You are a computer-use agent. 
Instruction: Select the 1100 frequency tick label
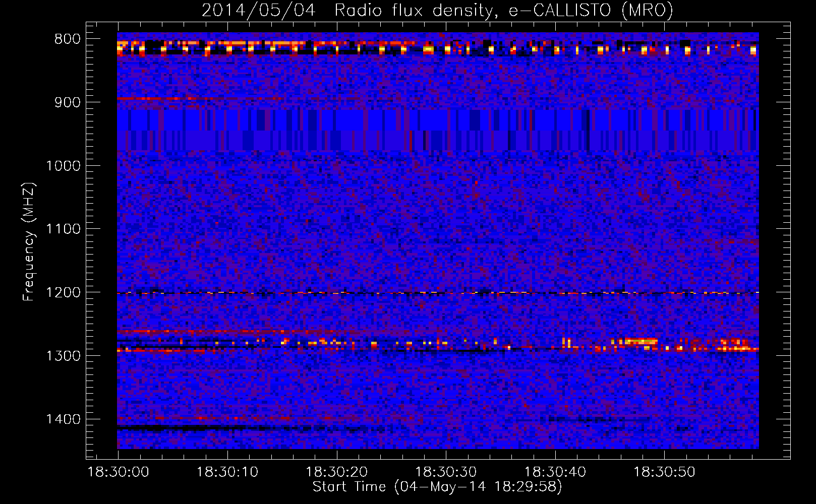click(x=63, y=229)
